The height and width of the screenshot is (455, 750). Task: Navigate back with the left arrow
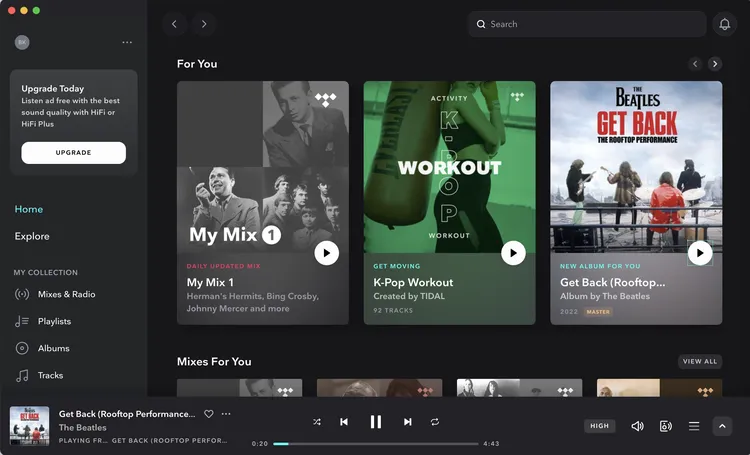(x=175, y=24)
